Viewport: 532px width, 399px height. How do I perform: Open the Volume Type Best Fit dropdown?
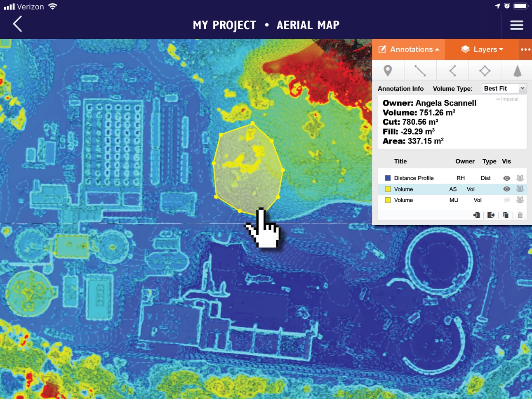pos(504,88)
